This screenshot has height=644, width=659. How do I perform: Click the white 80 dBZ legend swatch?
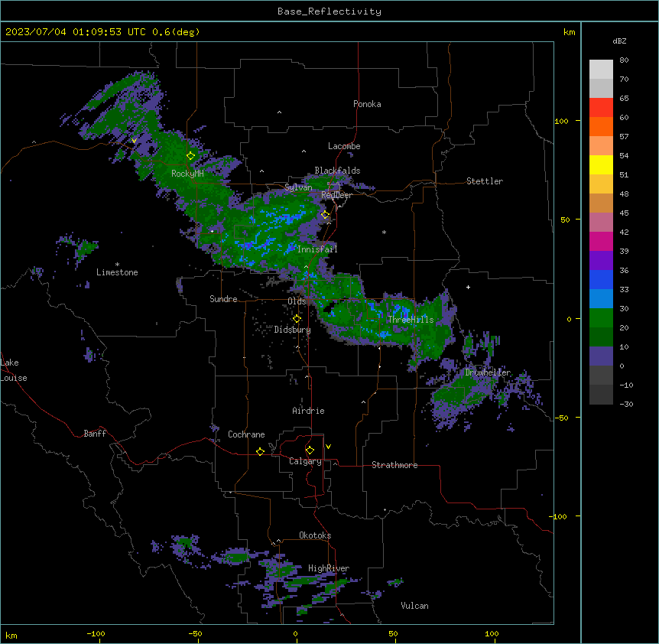point(601,70)
